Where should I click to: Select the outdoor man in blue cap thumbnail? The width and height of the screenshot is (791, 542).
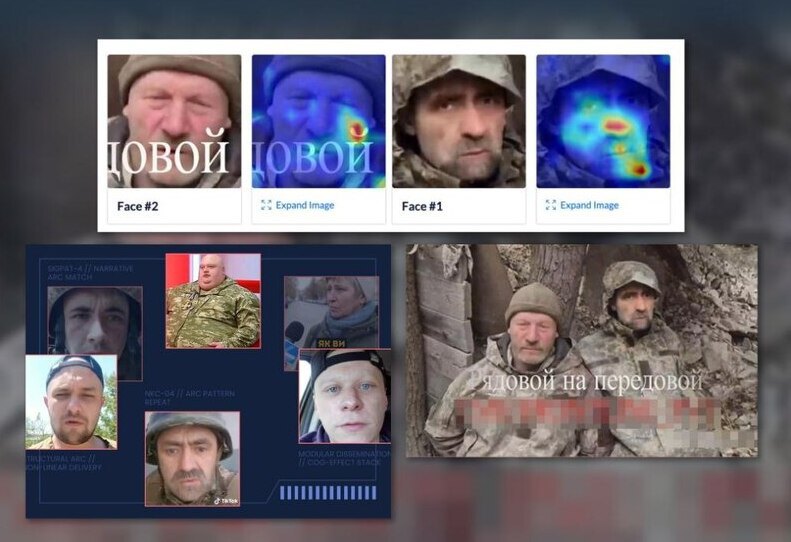coord(70,401)
